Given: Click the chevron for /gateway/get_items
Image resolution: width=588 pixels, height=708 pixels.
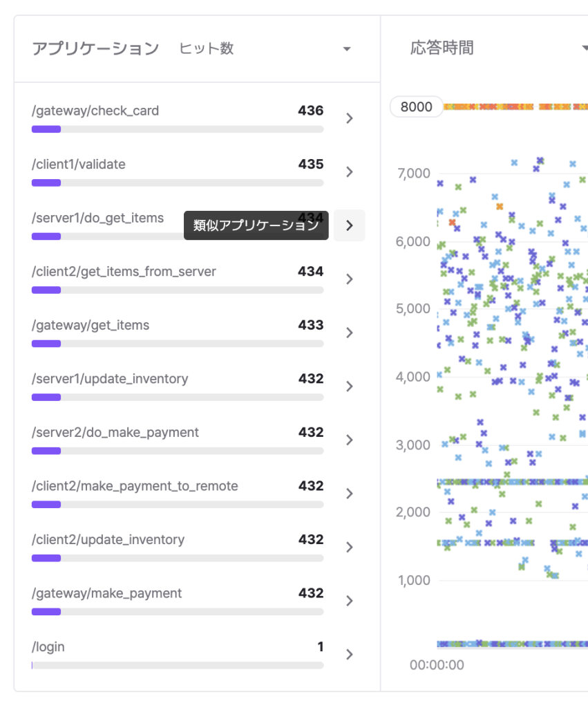Looking at the screenshot, I should (x=349, y=333).
